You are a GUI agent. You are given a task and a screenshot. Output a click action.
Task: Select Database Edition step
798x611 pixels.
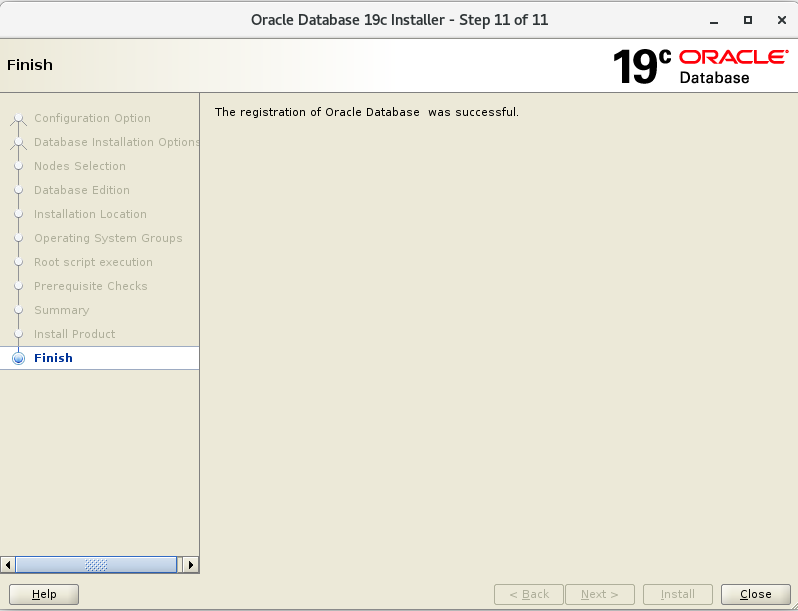tap(82, 190)
